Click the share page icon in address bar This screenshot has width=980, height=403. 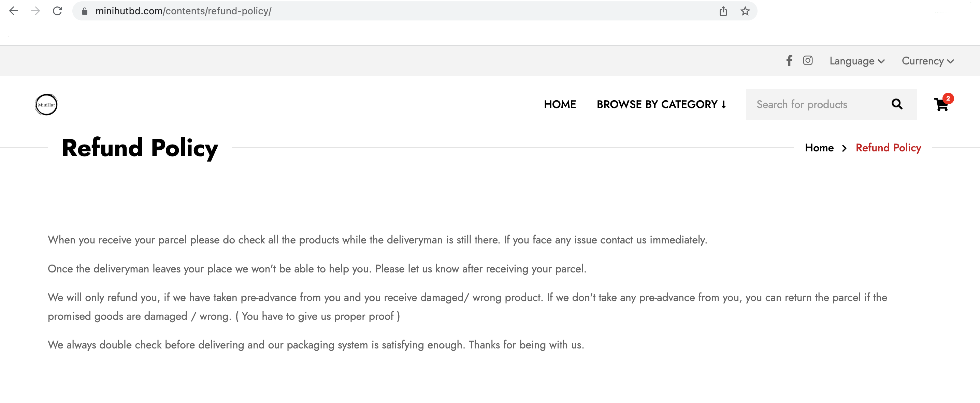click(x=723, y=11)
